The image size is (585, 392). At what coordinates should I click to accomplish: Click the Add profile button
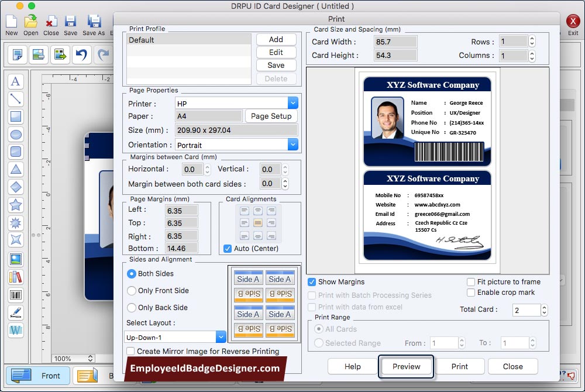(x=276, y=40)
